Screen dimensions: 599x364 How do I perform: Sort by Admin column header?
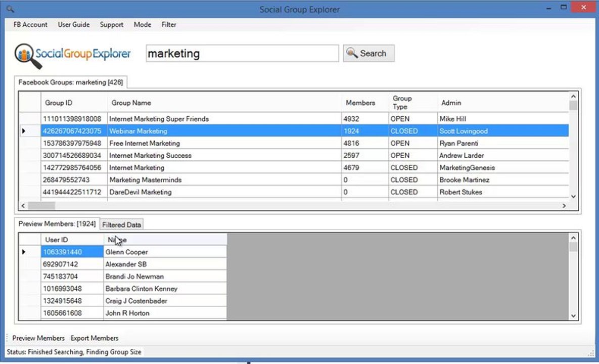tap(503, 103)
